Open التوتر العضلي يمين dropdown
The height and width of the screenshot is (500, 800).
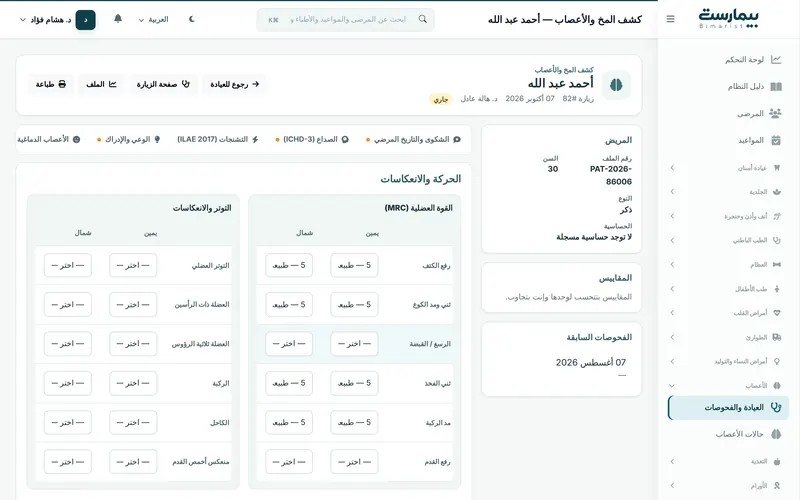tap(133, 265)
